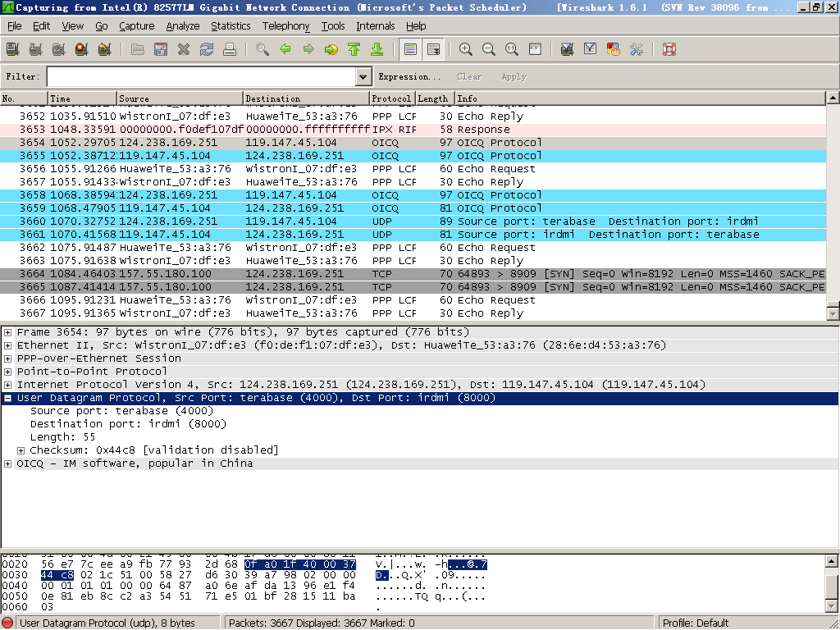Expand the Ethernet II tree node
This screenshot has height=630, width=840.
[7, 345]
